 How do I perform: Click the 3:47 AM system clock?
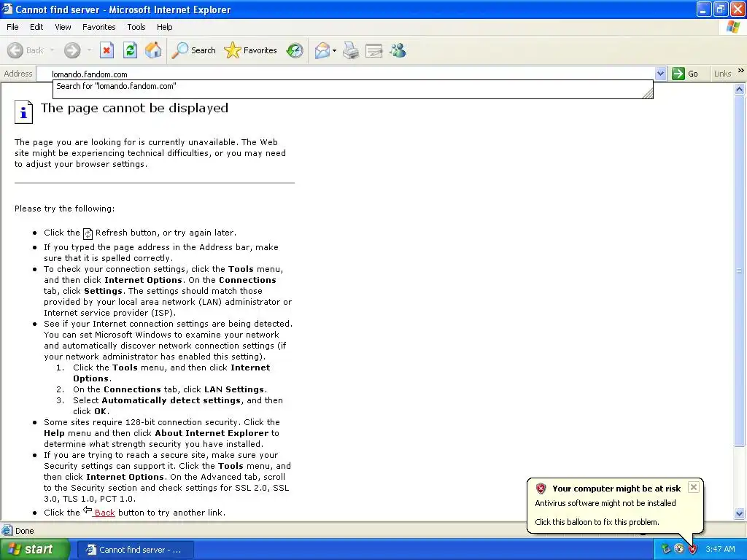[x=720, y=549]
